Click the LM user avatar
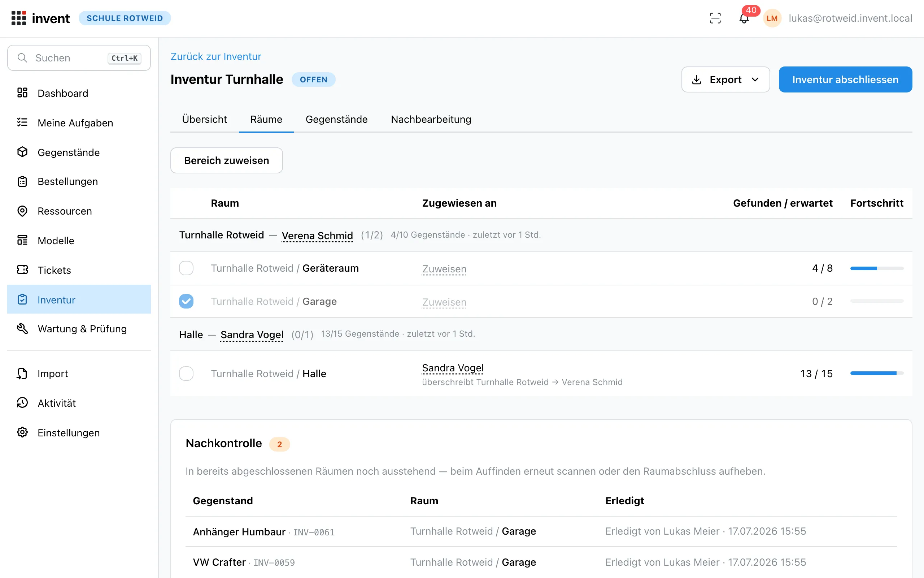This screenshot has height=578, width=924. pyautogui.click(x=772, y=18)
